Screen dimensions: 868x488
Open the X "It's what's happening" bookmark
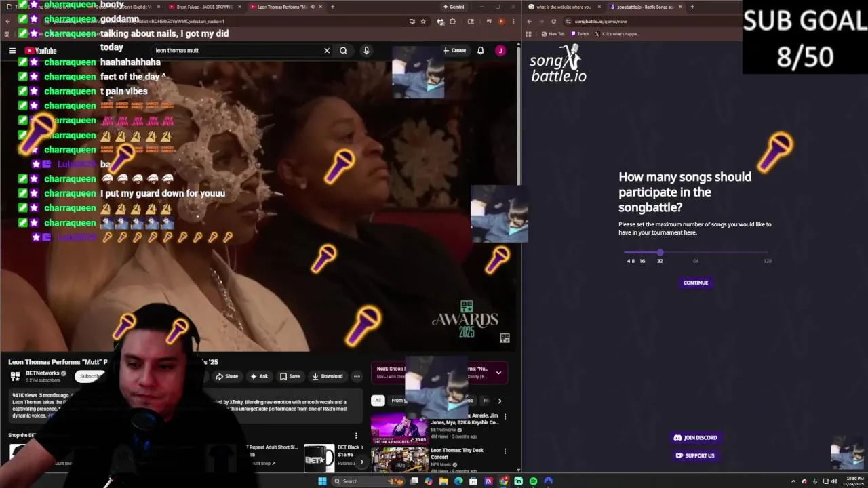pyautogui.click(x=617, y=34)
